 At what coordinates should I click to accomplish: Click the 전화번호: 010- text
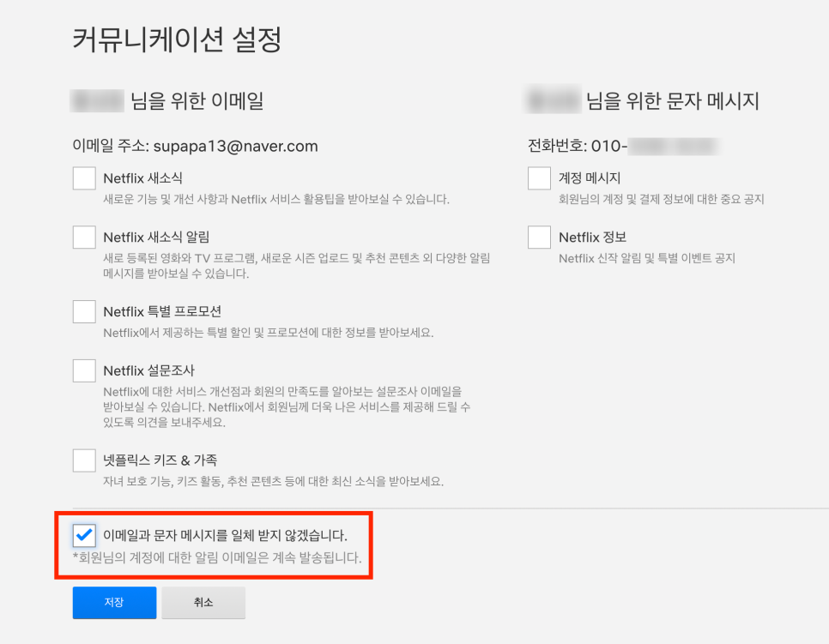pyautogui.click(x=578, y=146)
